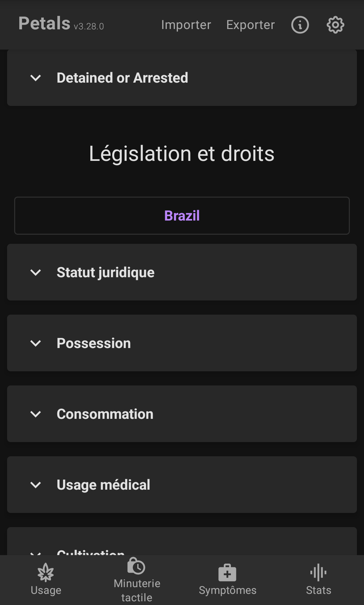Expand Detained or Arrested chevron
Image resolution: width=364 pixels, height=605 pixels.
pos(36,78)
